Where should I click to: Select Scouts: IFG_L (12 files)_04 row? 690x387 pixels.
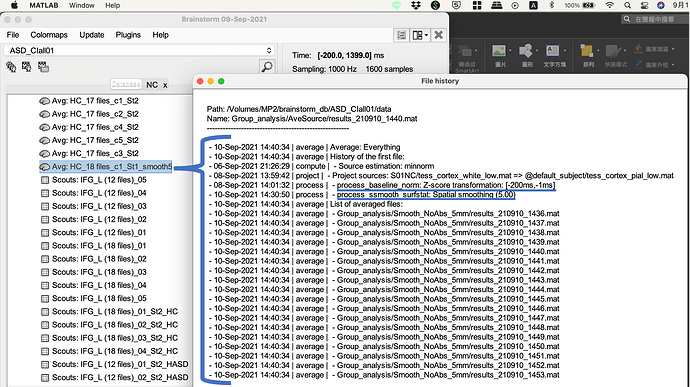point(93,193)
